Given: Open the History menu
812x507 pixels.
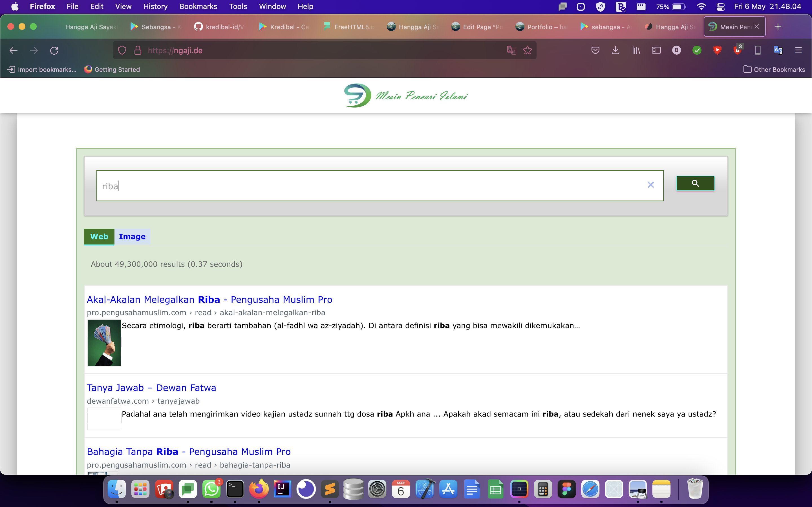Looking at the screenshot, I should [155, 6].
